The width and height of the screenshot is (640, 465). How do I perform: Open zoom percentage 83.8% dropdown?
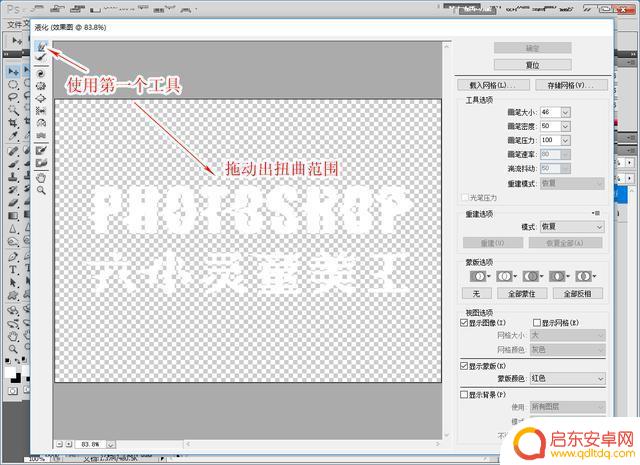click(111, 444)
